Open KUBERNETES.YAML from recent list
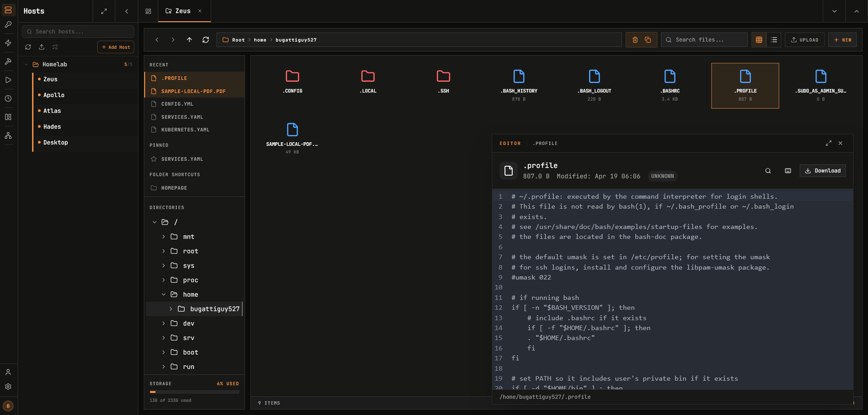This screenshot has width=868, height=415. tap(194, 130)
